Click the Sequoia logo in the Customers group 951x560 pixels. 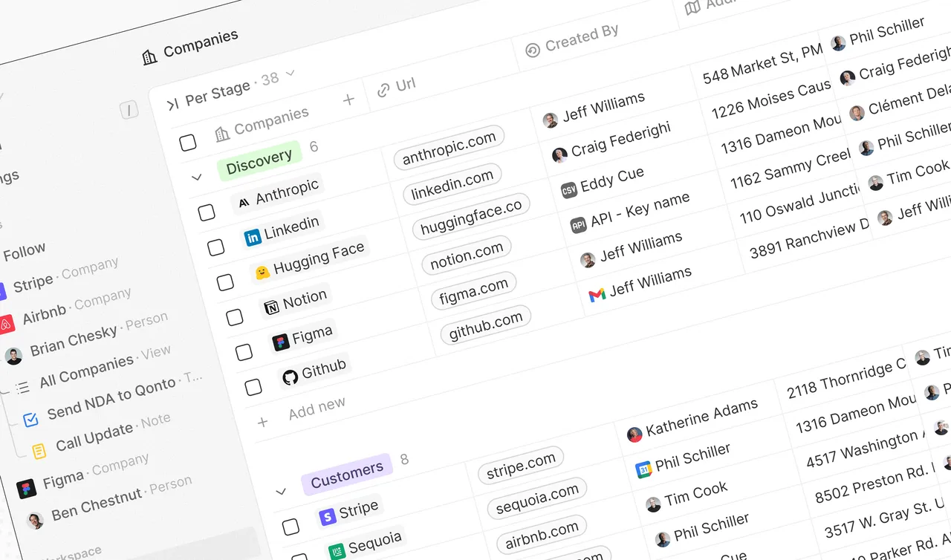tap(337, 551)
